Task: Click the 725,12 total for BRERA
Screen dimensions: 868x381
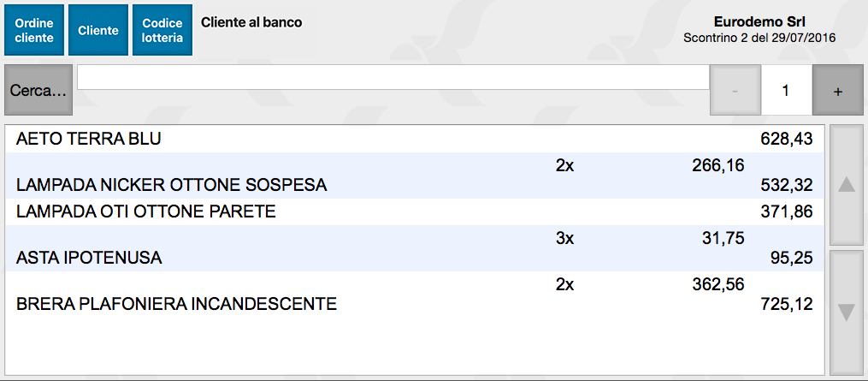Action: point(786,304)
